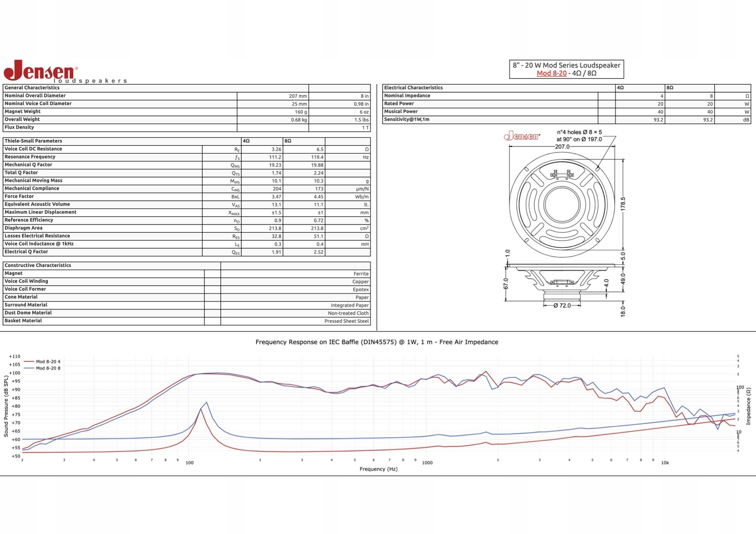This screenshot has width=756, height=534.
Task: Click the "111.2" resonance frequency value
Action: pyautogui.click(x=275, y=157)
